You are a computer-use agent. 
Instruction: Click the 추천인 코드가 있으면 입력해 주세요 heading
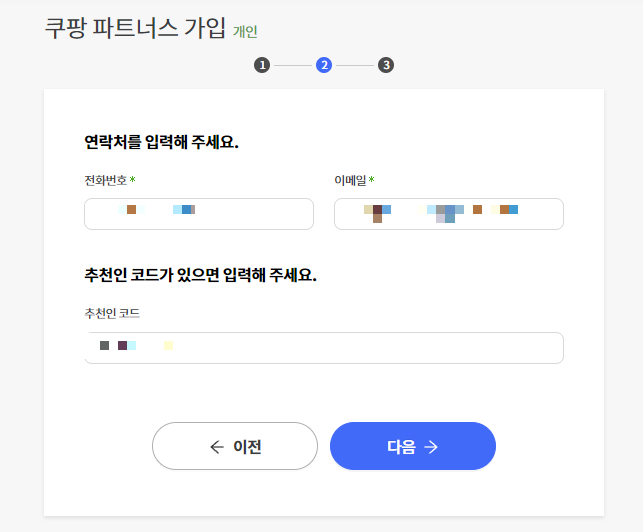point(200,275)
